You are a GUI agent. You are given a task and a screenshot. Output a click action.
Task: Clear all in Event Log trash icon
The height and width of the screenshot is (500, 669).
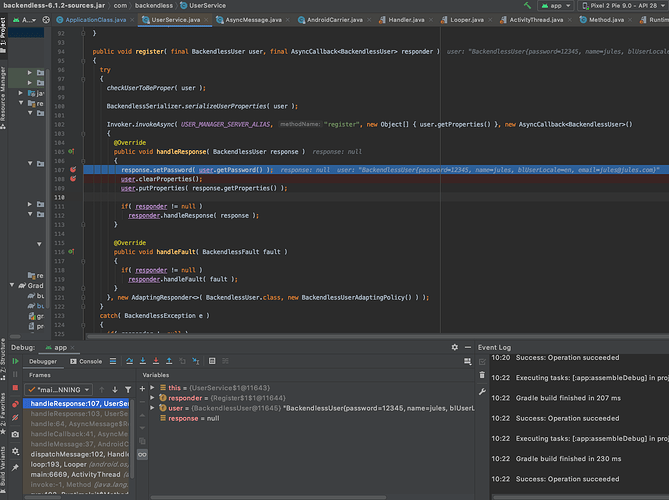pos(482,375)
